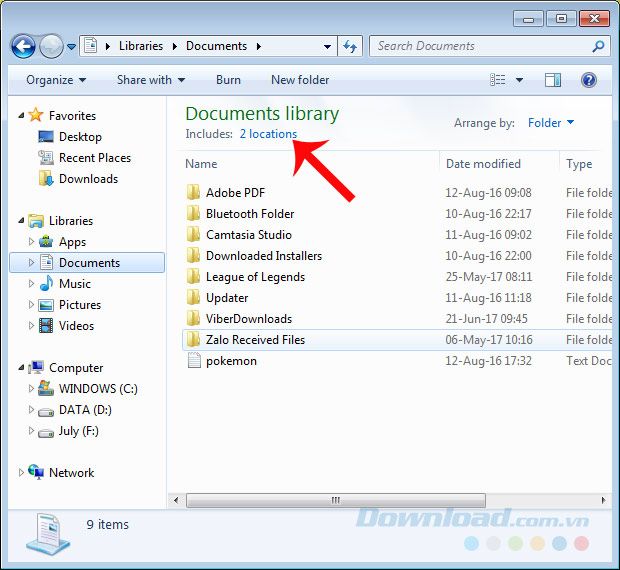Click the search magnifier icon
The height and width of the screenshot is (570, 620).
point(598,46)
